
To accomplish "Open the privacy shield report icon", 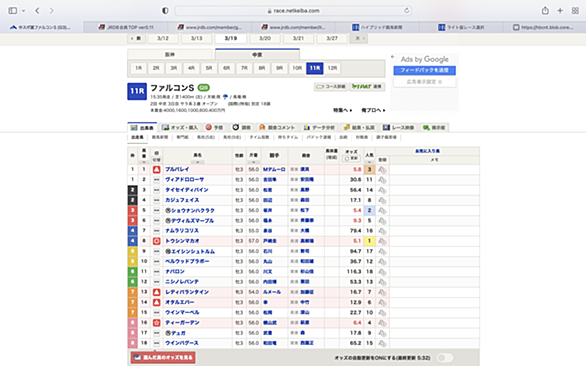I will tap(165, 10).
